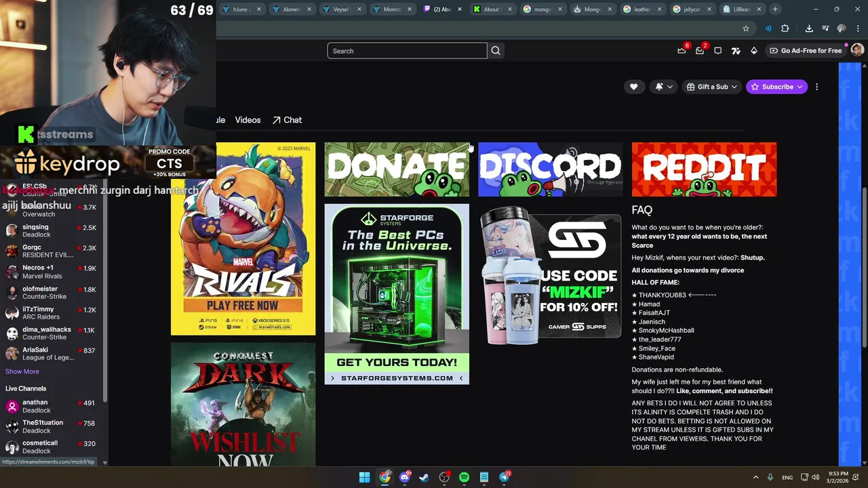868x488 pixels.
Task: Close the 'Aloneir' browser tab
Action: point(309,9)
